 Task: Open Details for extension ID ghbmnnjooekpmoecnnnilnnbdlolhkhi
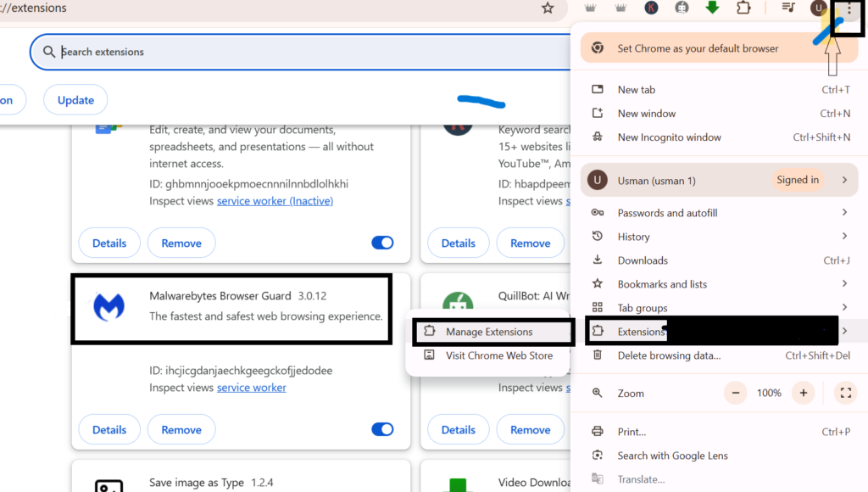(109, 243)
